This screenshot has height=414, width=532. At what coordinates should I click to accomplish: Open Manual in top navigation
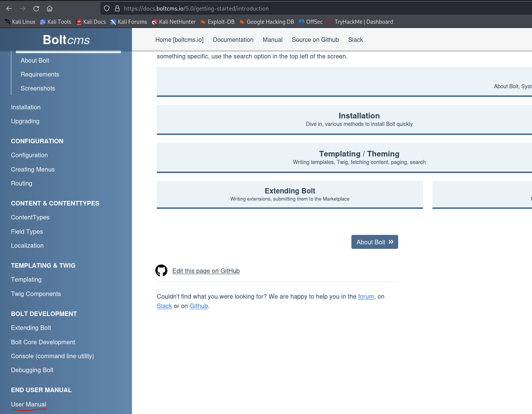pyautogui.click(x=273, y=40)
